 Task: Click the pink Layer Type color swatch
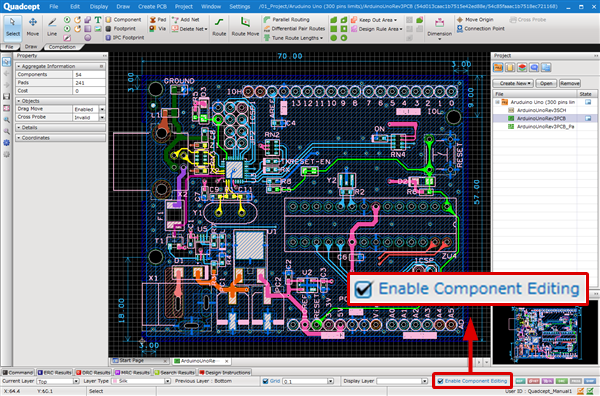[x=114, y=381]
